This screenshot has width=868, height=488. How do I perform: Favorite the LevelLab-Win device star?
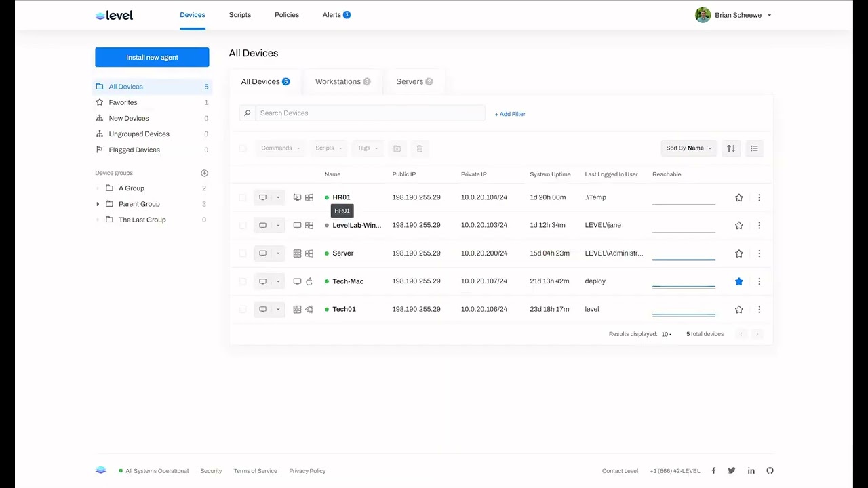click(x=739, y=225)
